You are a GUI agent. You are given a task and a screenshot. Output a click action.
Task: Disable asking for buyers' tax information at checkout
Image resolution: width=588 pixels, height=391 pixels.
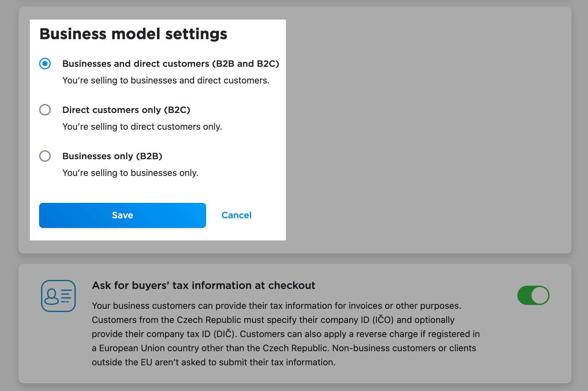(x=533, y=295)
